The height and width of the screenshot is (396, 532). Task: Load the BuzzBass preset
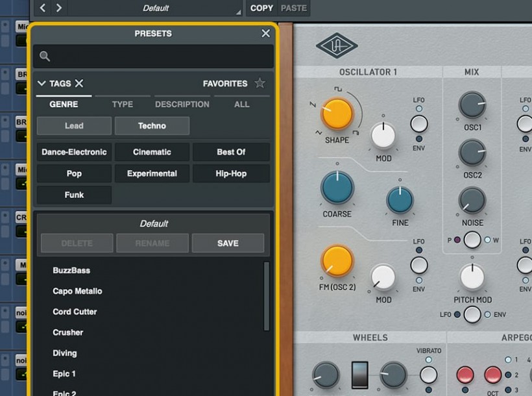71,270
